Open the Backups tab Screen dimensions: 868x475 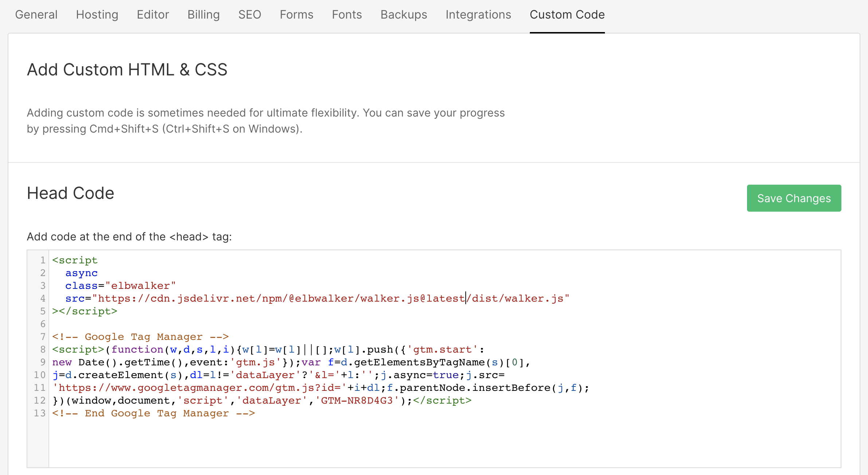click(403, 15)
